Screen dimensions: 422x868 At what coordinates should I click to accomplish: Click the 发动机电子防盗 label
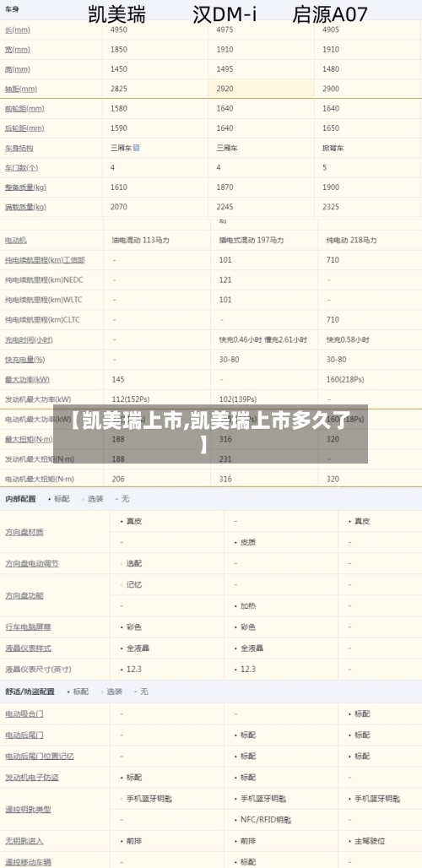pos(31,777)
